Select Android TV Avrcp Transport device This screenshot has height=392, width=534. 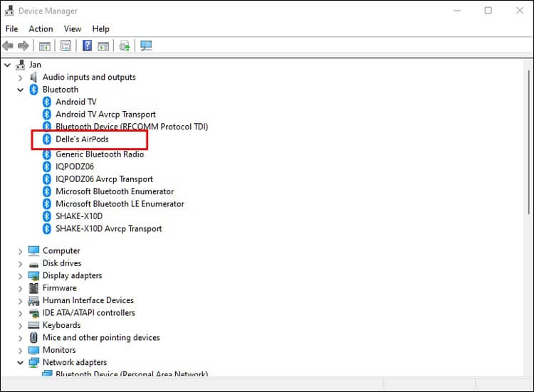click(x=105, y=115)
